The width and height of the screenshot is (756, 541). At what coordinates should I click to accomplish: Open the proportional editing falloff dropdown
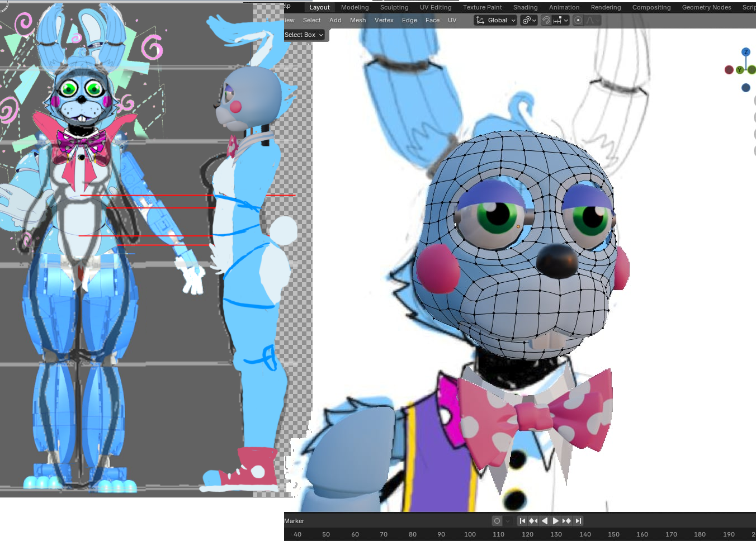coord(593,20)
